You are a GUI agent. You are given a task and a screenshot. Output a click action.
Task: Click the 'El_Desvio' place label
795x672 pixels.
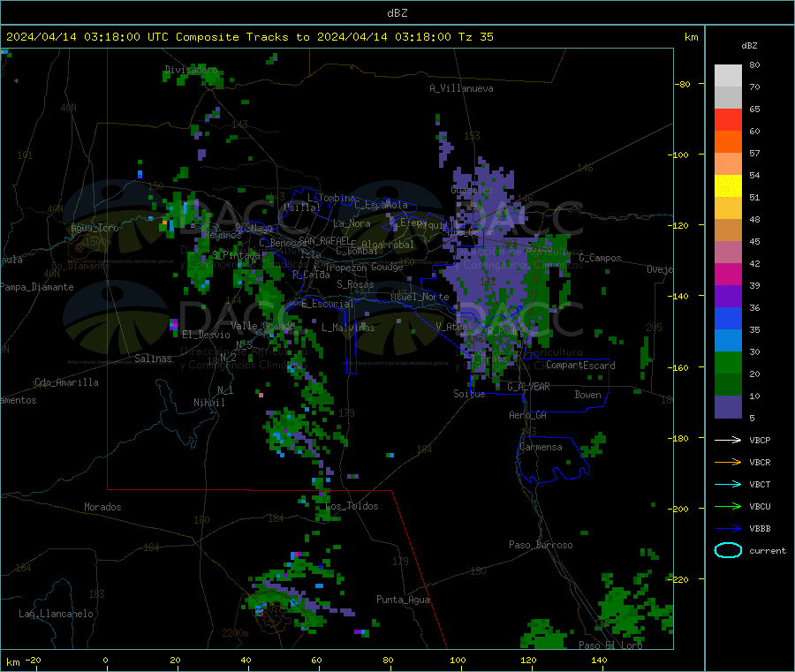tap(206, 335)
